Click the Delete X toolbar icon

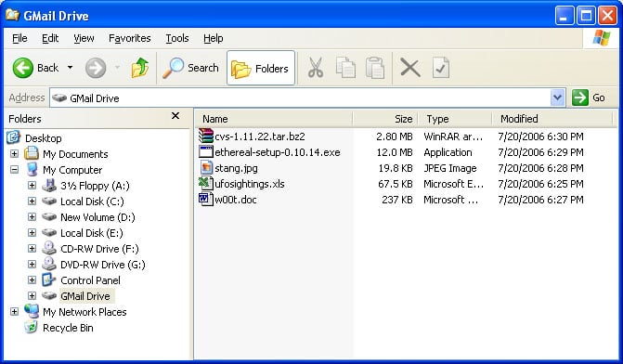[x=410, y=68]
